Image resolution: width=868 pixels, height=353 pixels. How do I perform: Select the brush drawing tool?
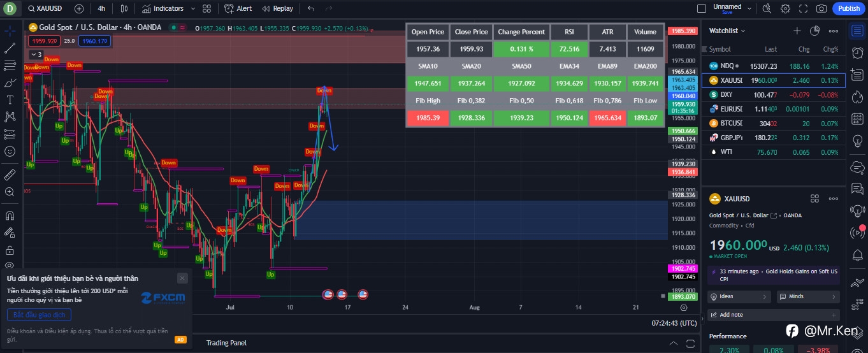pyautogui.click(x=10, y=82)
